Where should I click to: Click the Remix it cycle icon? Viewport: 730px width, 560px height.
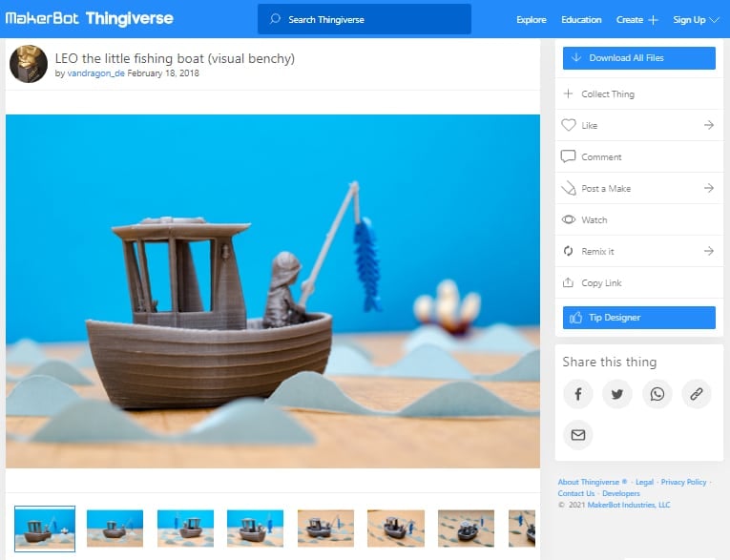(x=568, y=251)
